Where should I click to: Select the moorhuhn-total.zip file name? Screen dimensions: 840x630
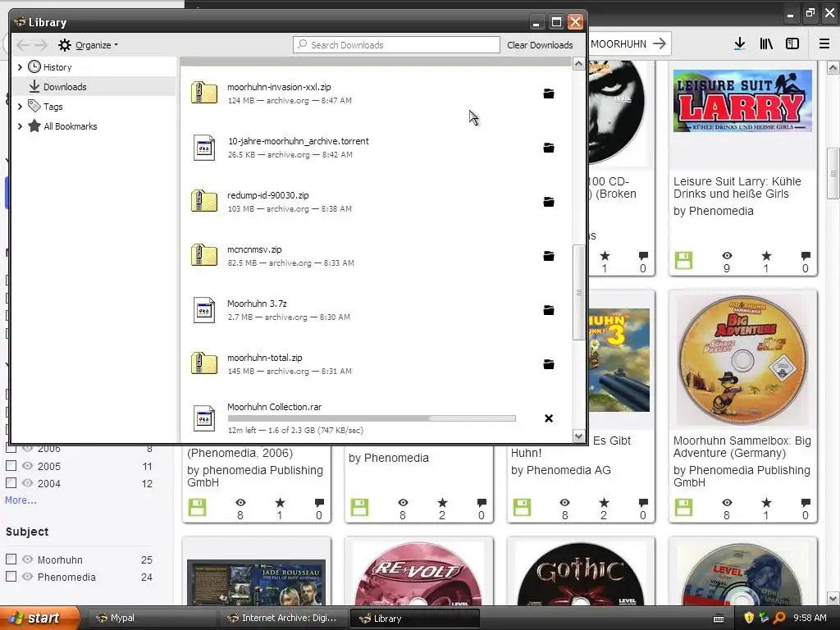point(265,358)
